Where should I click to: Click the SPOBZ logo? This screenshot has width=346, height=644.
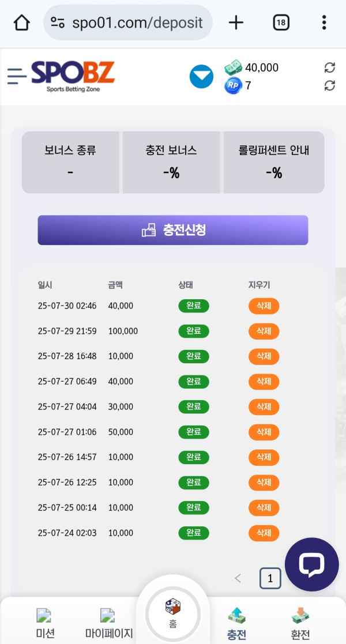pos(73,76)
